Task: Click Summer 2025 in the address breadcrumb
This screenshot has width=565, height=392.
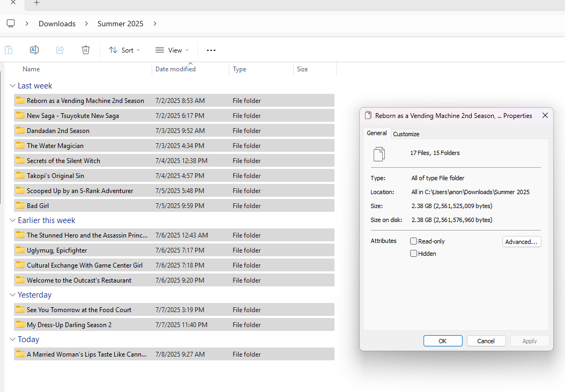Action: point(121,24)
